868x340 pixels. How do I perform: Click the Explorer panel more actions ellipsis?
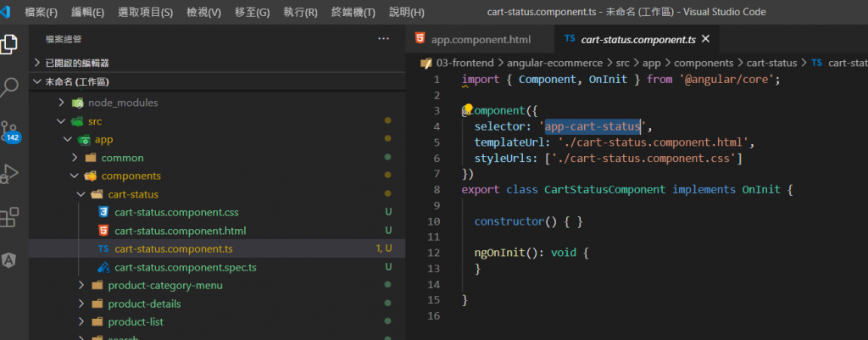coord(384,39)
